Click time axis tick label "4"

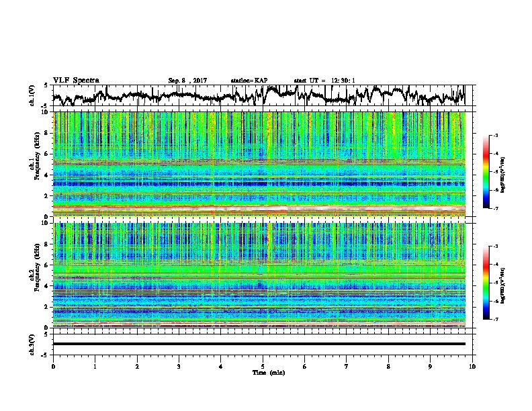221,367
